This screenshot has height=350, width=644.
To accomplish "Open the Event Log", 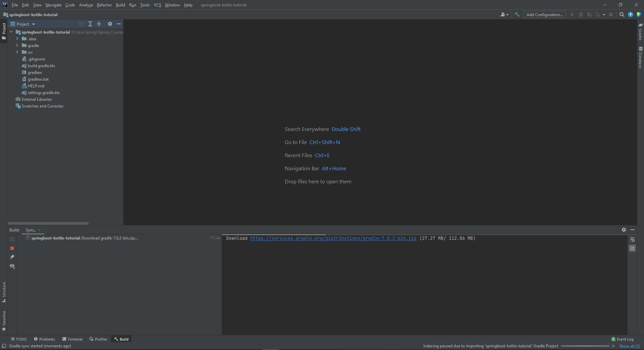I will click(x=622, y=339).
